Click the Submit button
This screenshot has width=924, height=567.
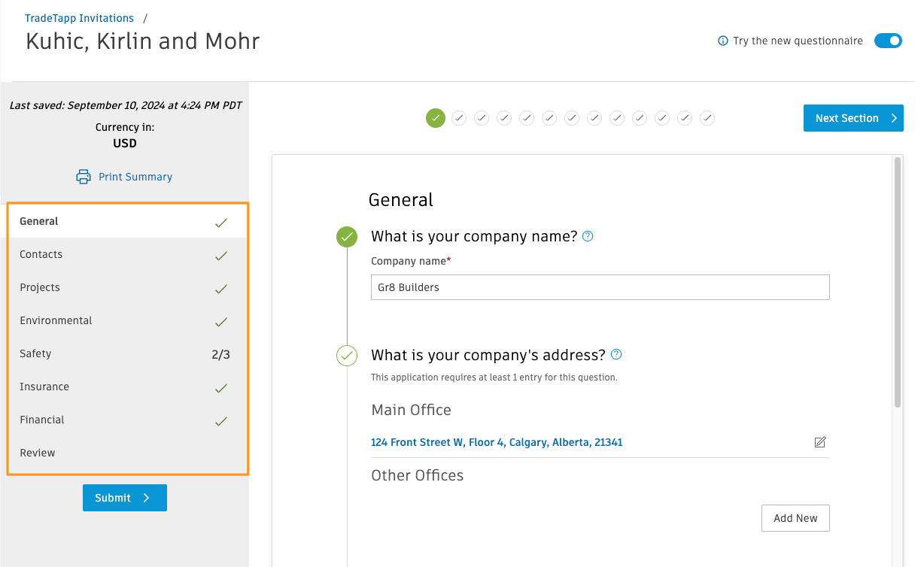tap(125, 497)
